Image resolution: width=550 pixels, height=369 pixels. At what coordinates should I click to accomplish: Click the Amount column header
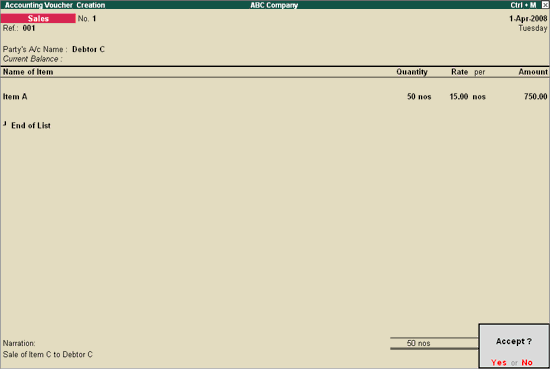pos(533,72)
